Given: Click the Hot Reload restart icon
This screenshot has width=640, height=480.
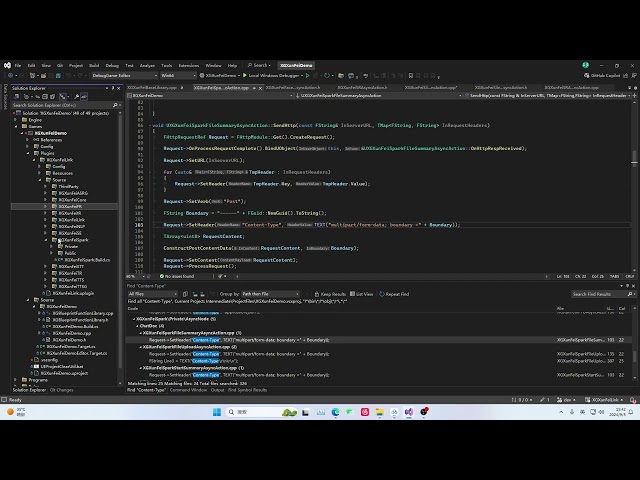Looking at the screenshot, I should 326,76.
